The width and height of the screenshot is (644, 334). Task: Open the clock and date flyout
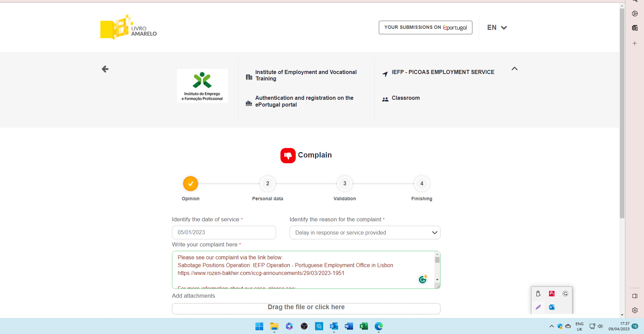click(619, 326)
